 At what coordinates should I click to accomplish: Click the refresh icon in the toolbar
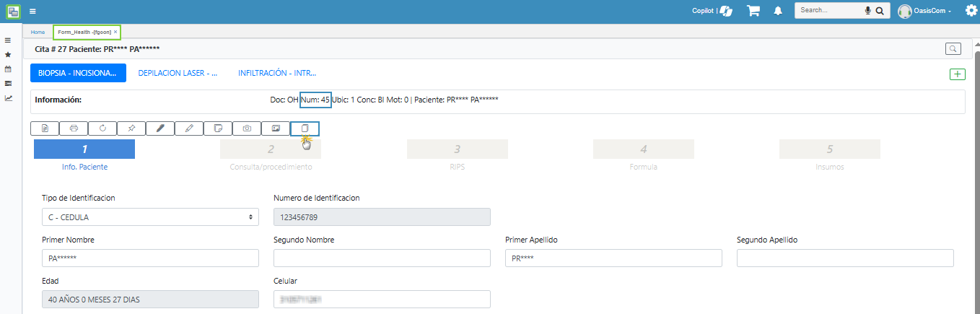pos(102,128)
